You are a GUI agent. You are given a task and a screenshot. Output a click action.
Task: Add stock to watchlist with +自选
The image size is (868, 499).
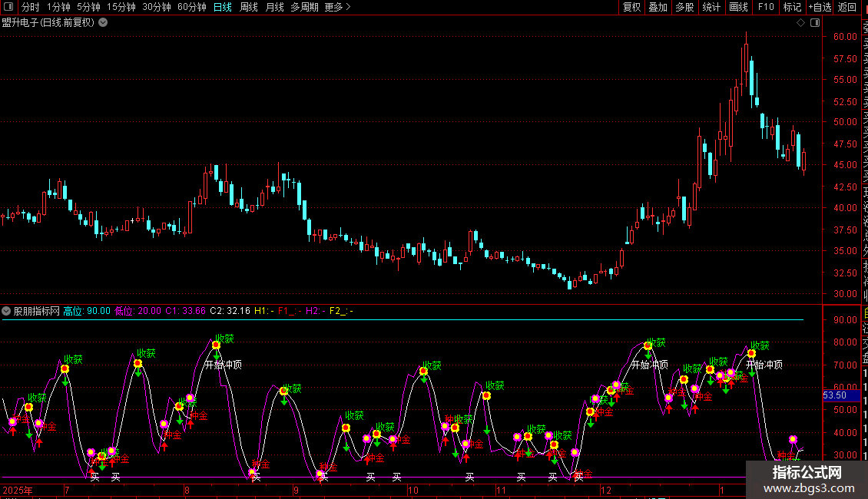coord(819,8)
